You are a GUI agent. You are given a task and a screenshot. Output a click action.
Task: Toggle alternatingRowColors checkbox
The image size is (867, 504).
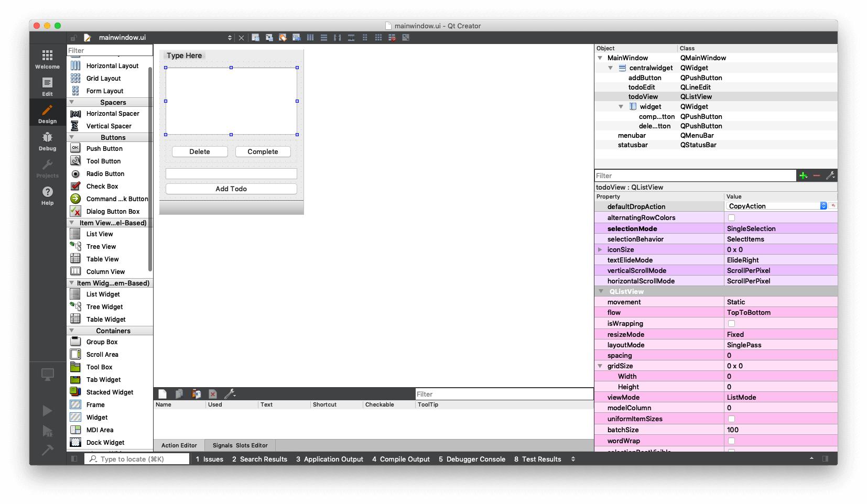(x=731, y=217)
